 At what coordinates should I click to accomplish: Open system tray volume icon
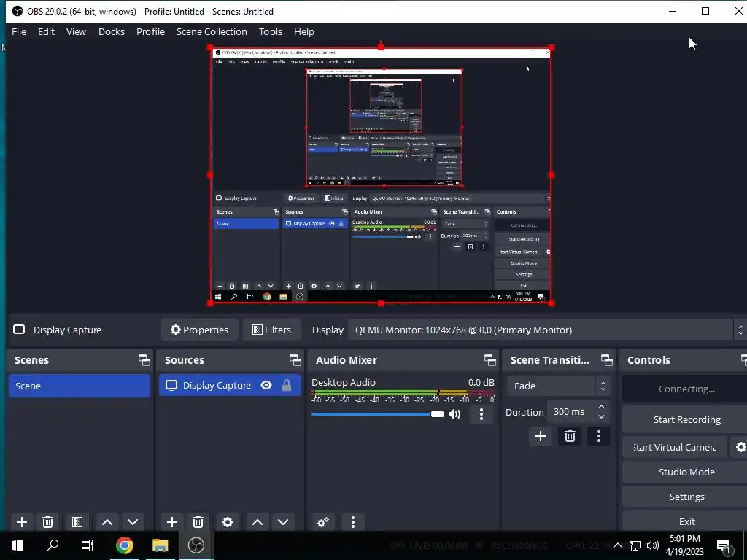click(653, 545)
